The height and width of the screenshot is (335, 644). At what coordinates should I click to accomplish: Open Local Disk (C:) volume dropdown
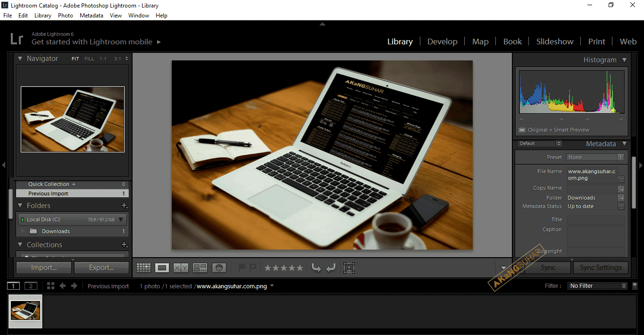coord(121,219)
